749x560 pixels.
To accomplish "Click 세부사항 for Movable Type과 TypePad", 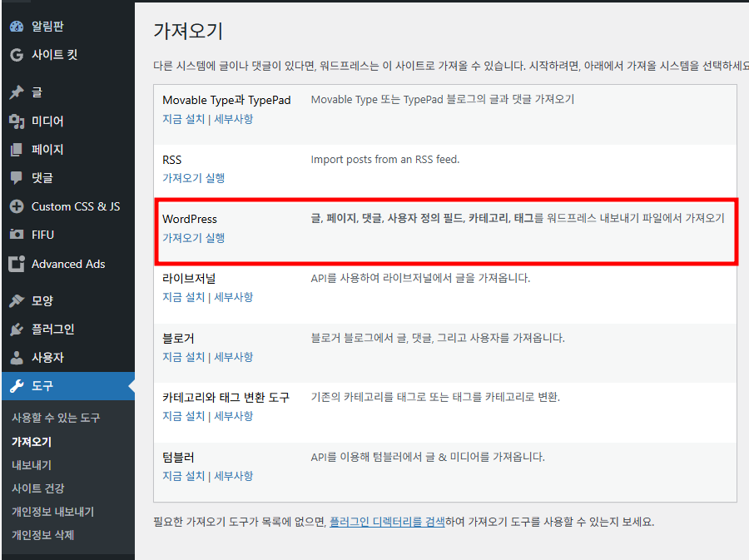I will click(x=234, y=119).
